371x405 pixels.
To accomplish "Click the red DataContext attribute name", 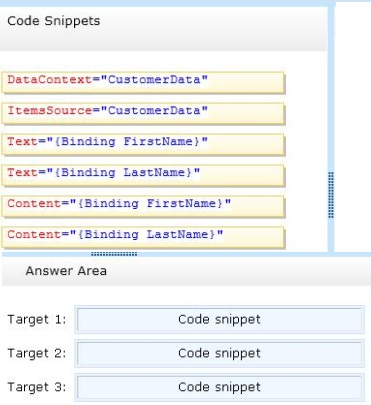I will (x=49, y=80).
